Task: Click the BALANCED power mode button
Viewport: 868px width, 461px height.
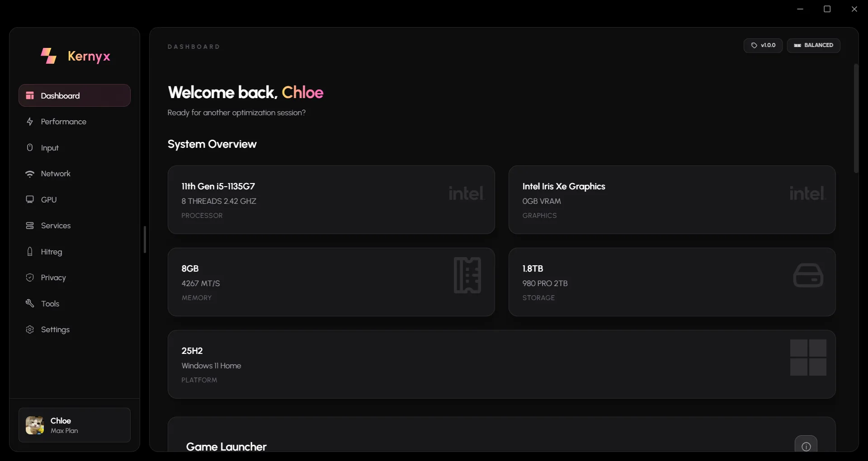Action: tap(813, 45)
